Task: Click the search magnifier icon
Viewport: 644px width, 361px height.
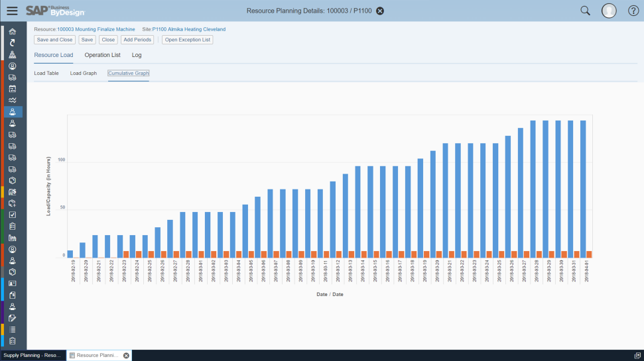Action: 585,11
